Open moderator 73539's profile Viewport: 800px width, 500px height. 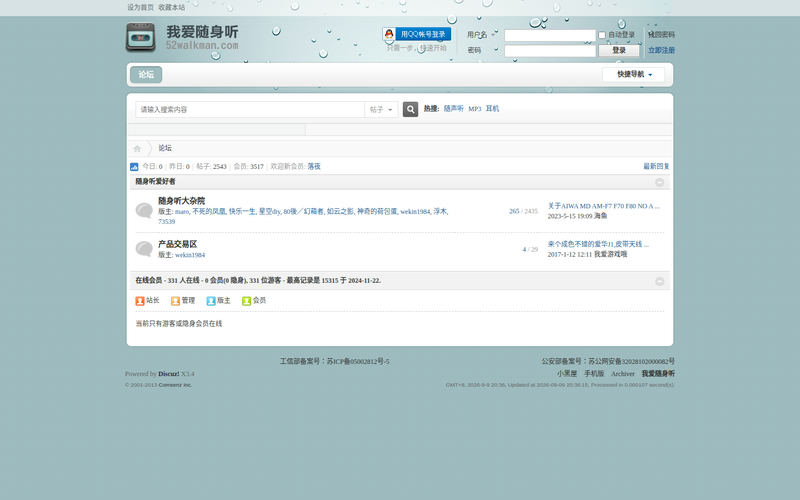(x=167, y=221)
